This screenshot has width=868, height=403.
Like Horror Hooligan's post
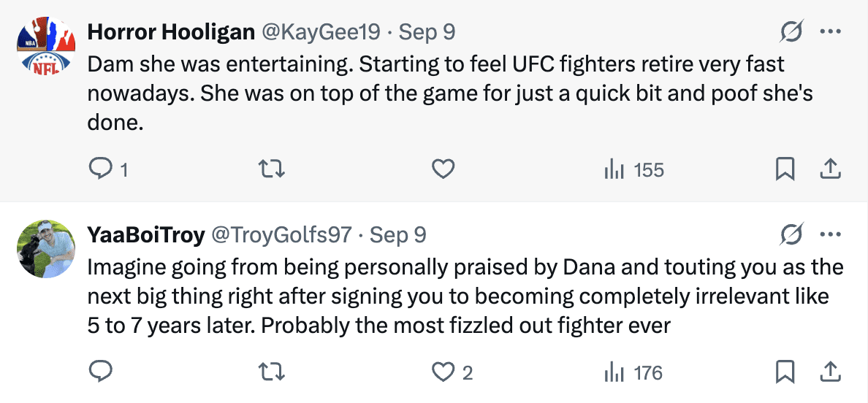tap(443, 170)
